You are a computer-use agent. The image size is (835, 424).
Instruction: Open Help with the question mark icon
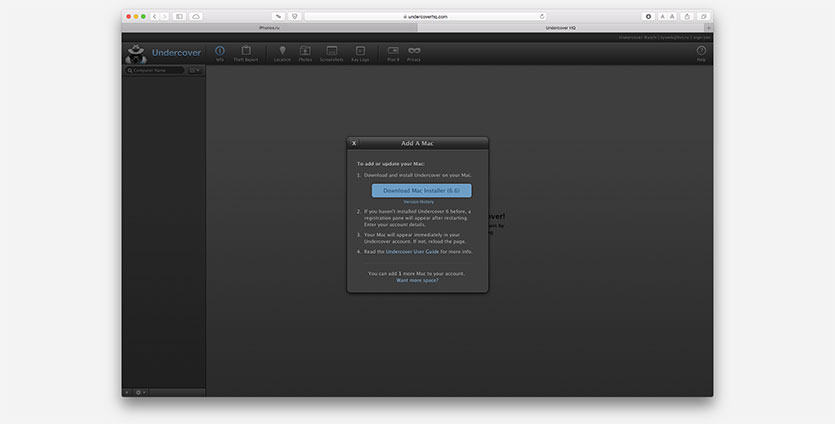(701, 53)
